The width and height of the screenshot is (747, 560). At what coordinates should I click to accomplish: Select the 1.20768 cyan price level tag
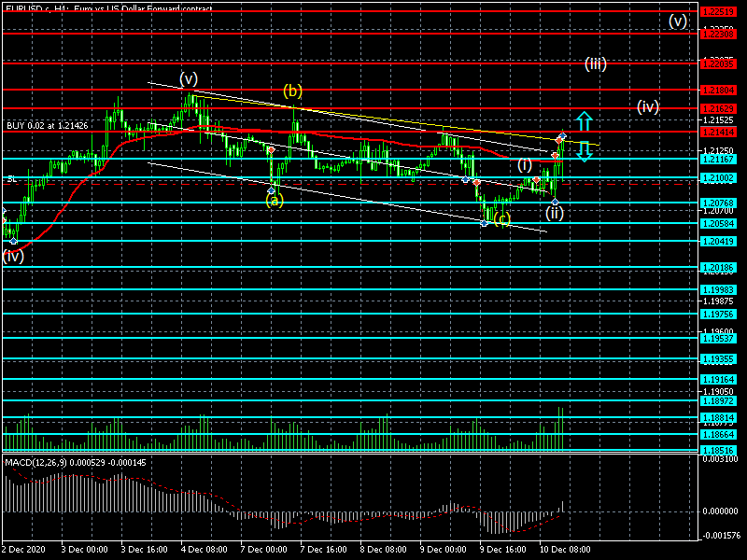pos(717,203)
